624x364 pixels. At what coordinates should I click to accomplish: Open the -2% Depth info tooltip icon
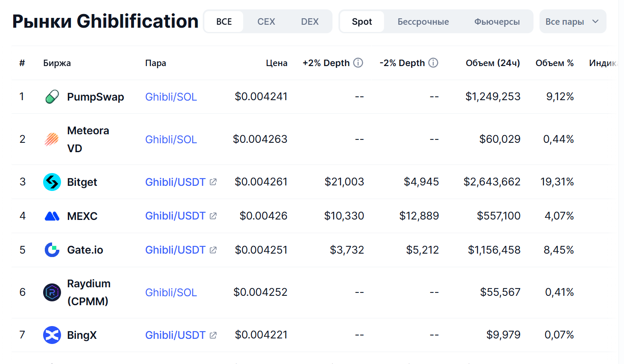pyautogui.click(x=433, y=63)
